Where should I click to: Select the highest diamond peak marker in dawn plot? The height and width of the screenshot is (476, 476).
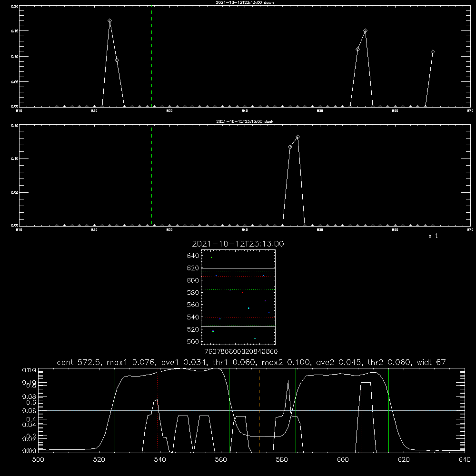click(x=109, y=21)
